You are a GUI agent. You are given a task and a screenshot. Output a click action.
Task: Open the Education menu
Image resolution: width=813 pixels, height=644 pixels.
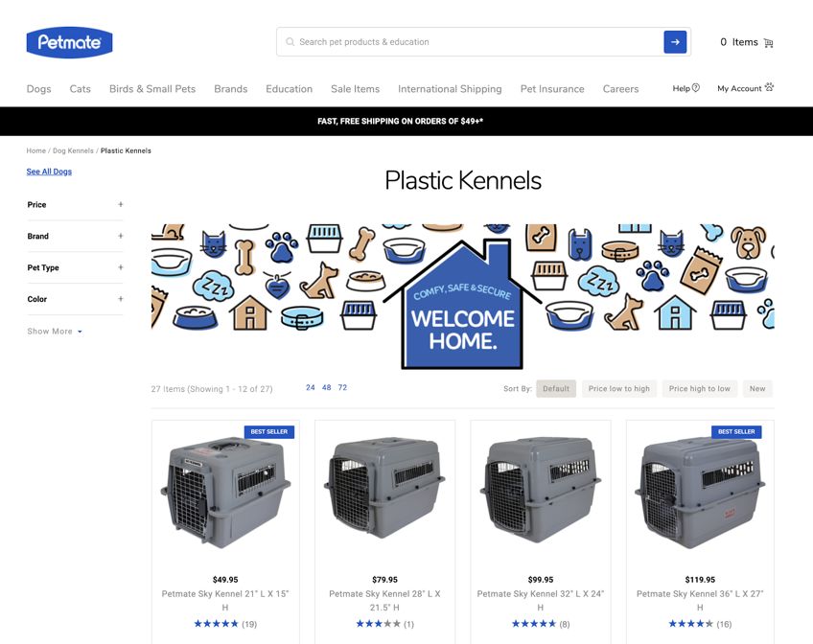coord(290,88)
